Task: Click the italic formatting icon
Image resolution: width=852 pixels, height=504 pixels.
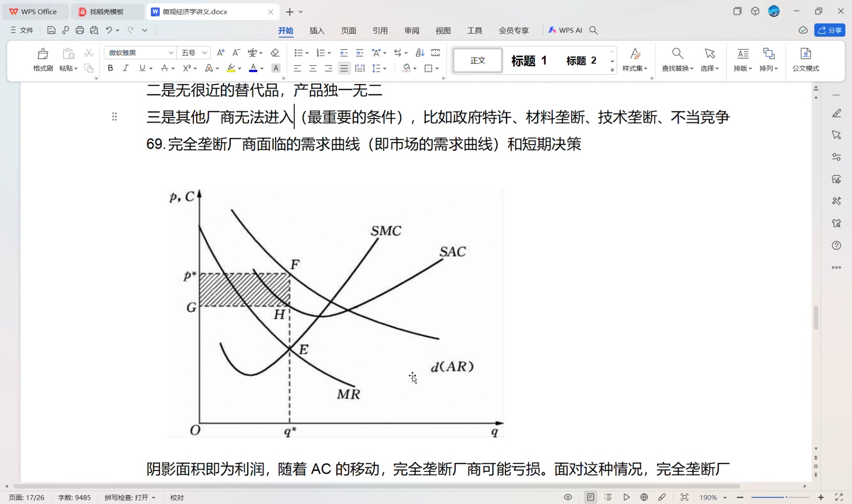Action: tap(125, 68)
